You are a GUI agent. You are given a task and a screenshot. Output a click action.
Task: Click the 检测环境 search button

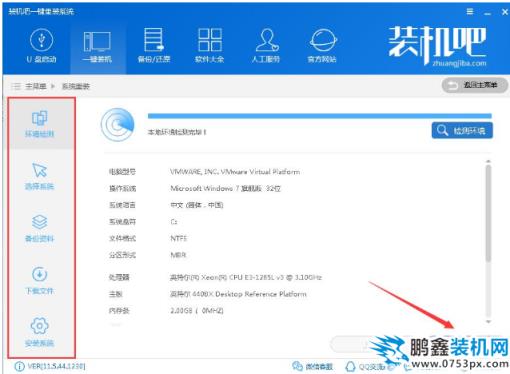coord(462,130)
